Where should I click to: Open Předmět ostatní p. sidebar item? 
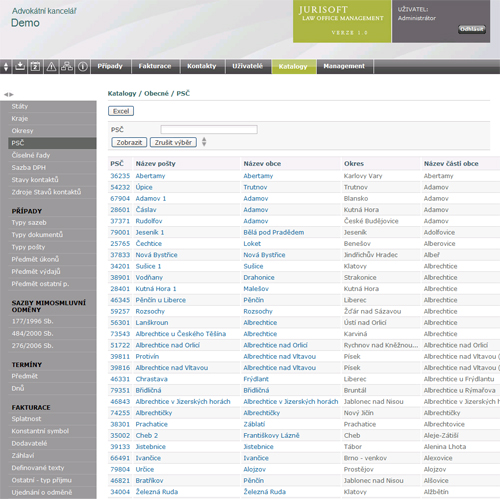pyautogui.click(x=52, y=284)
